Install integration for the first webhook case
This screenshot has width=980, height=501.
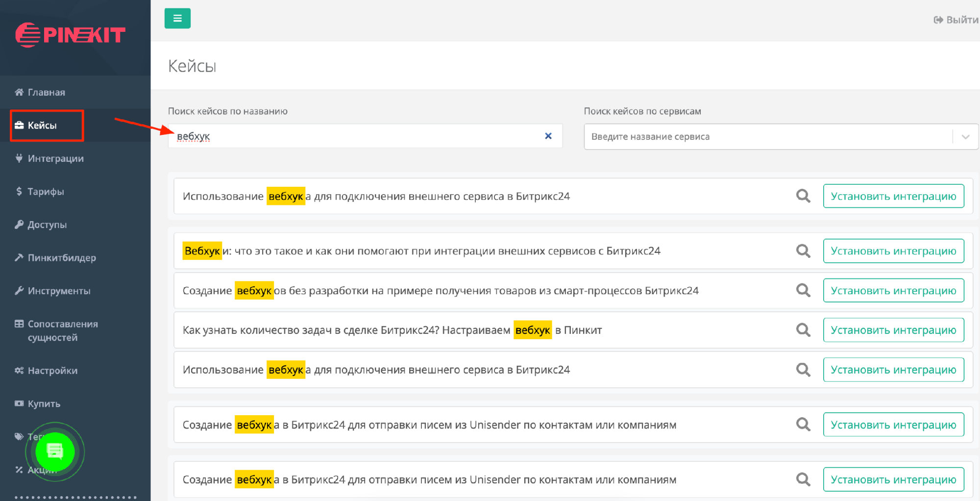(x=893, y=196)
